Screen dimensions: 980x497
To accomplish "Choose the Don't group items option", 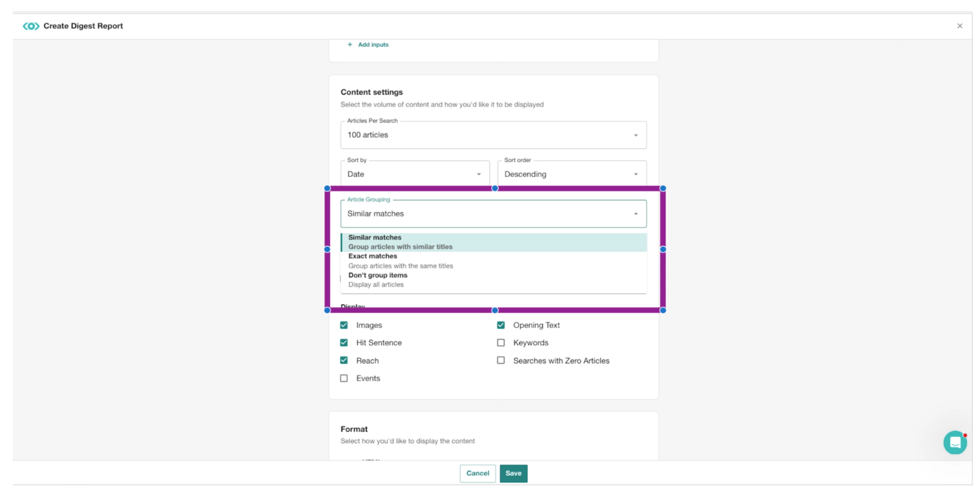I will pyautogui.click(x=494, y=280).
